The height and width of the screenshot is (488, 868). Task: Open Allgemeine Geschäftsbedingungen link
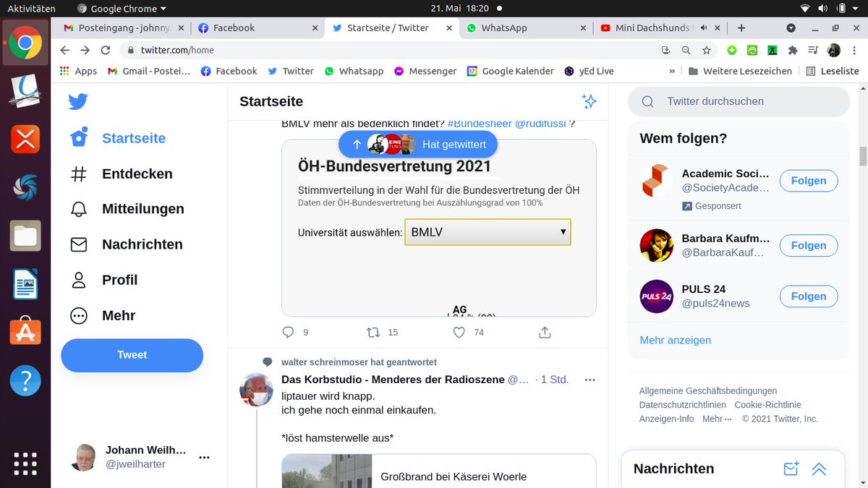pos(708,391)
